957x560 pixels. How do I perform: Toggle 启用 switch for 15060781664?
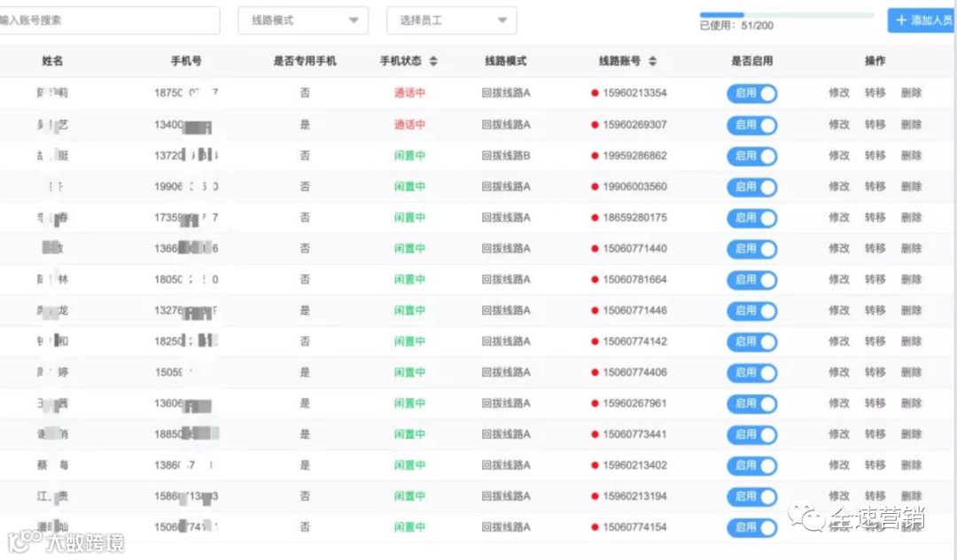coord(752,280)
